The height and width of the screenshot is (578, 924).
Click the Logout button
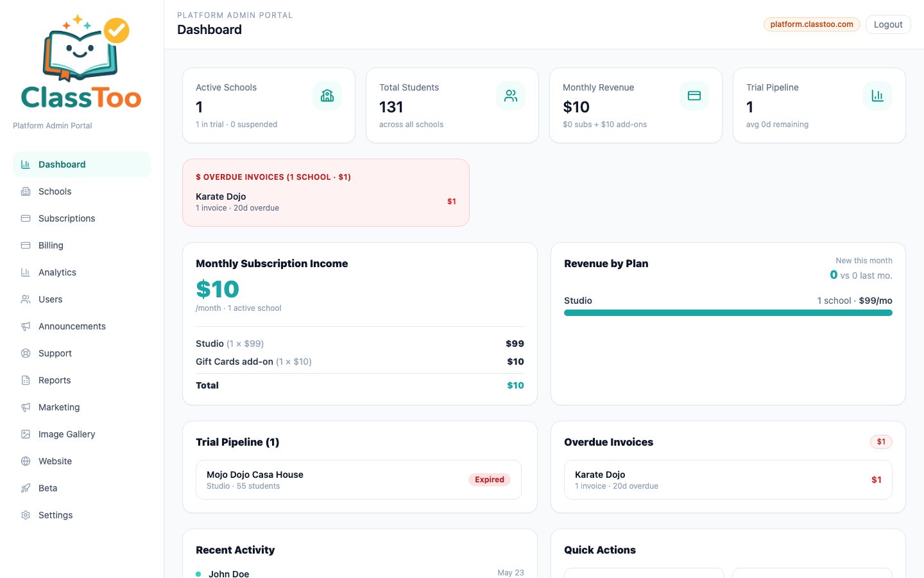click(x=888, y=24)
